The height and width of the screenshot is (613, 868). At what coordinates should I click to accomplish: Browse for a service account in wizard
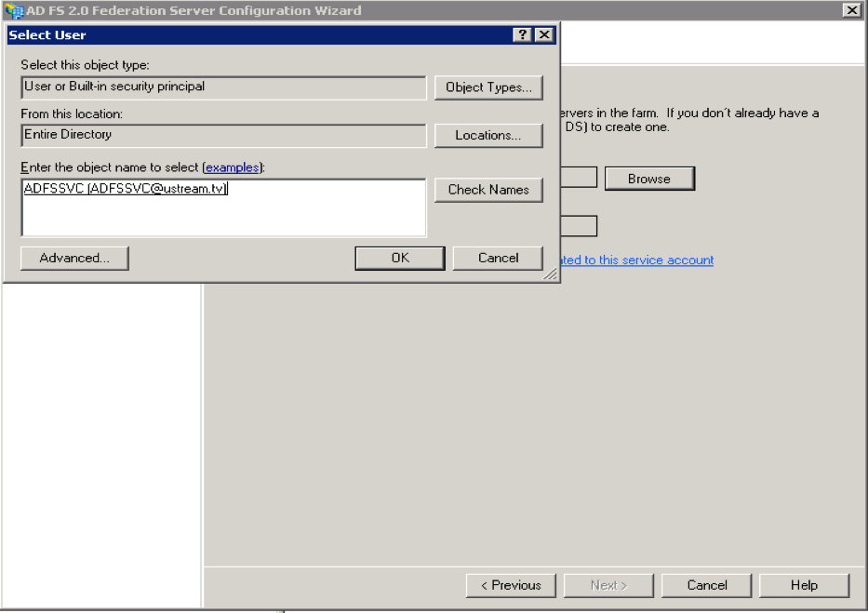click(649, 179)
